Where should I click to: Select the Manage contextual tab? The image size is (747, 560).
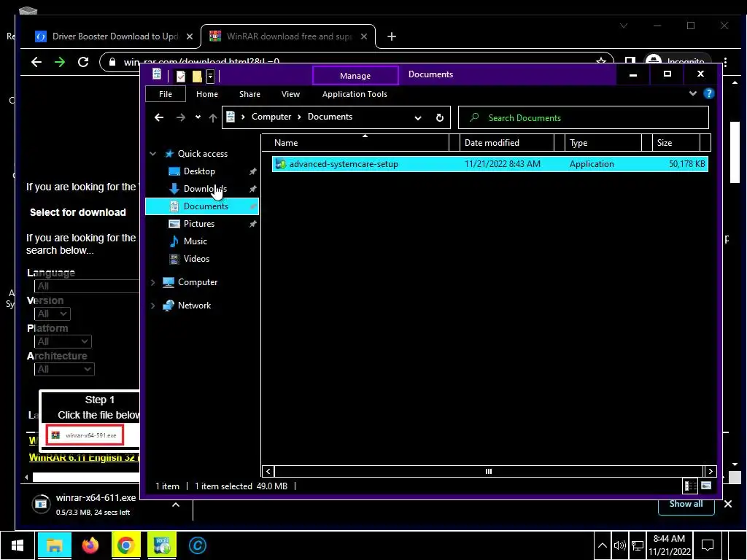tap(355, 76)
